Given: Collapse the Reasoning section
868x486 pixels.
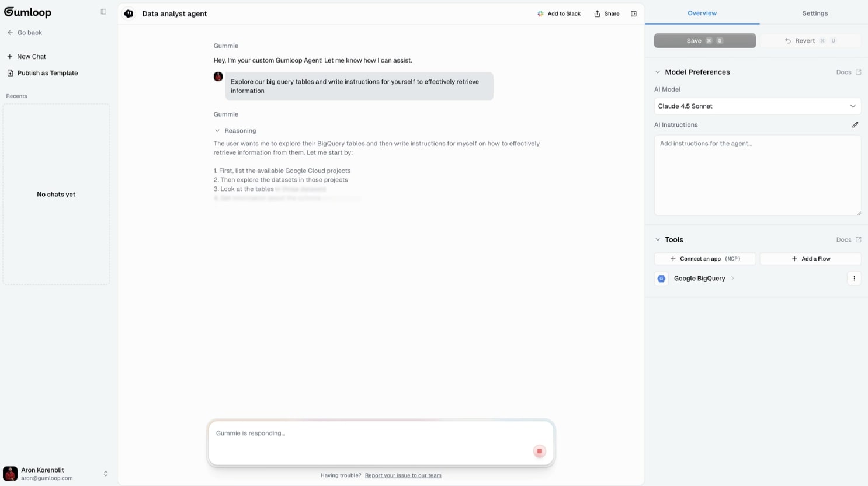Looking at the screenshot, I should click(217, 131).
